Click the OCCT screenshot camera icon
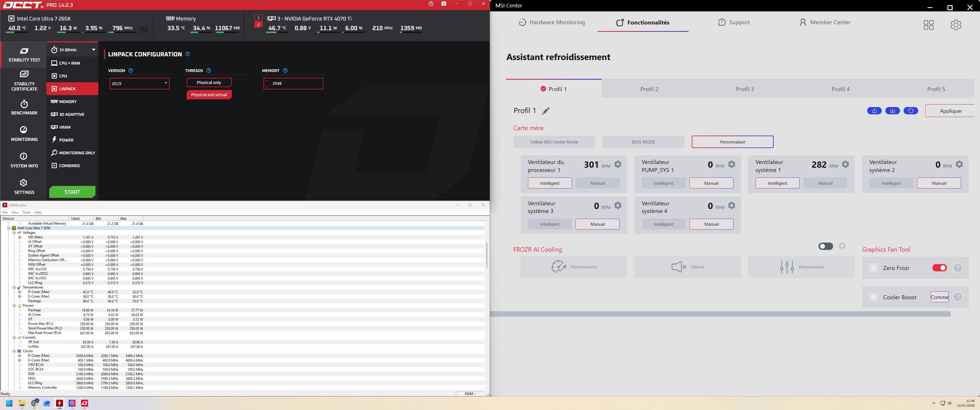Screen dimensions: 980x410 (444, 4)
